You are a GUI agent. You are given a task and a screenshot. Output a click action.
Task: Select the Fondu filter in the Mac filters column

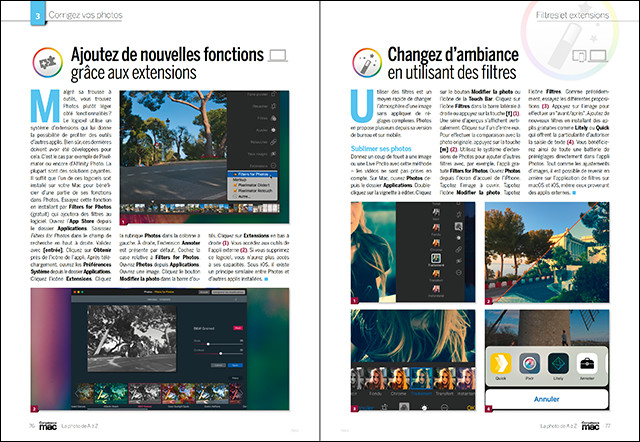point(436,229)
